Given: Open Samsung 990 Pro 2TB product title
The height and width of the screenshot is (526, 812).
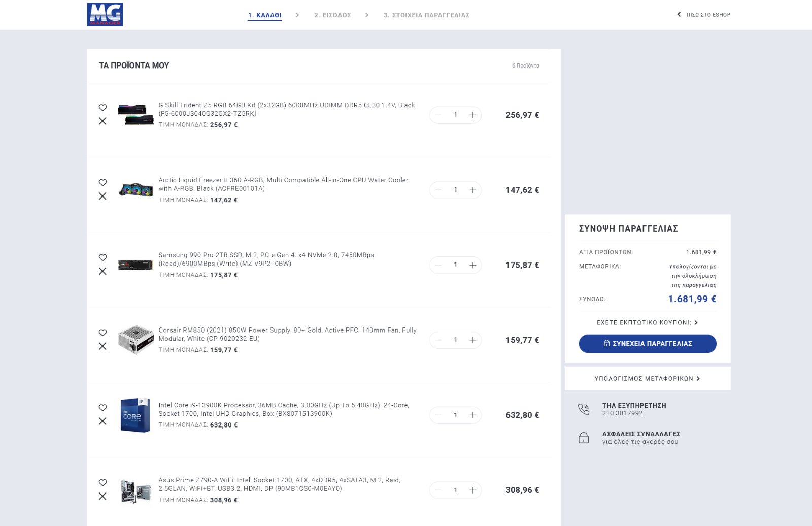Looking at the screenshot, I should click(266, 259).
